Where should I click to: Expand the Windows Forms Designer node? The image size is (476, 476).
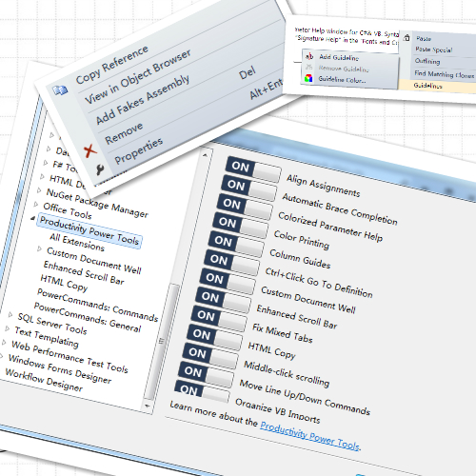(x=1, y=356)
